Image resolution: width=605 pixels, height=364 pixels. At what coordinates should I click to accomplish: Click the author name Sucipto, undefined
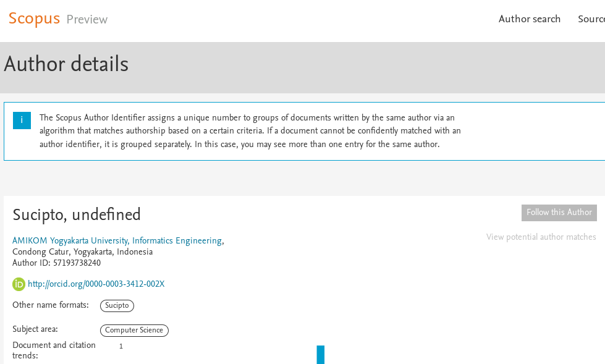76,215
